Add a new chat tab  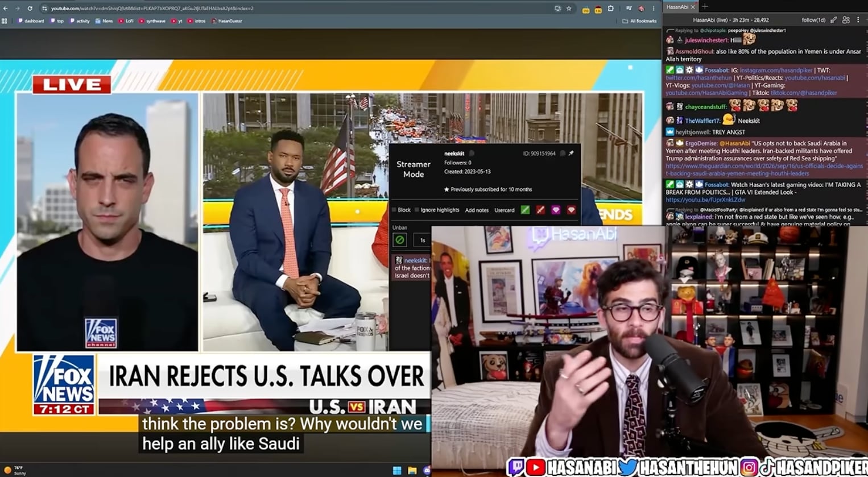pos(705,7)
